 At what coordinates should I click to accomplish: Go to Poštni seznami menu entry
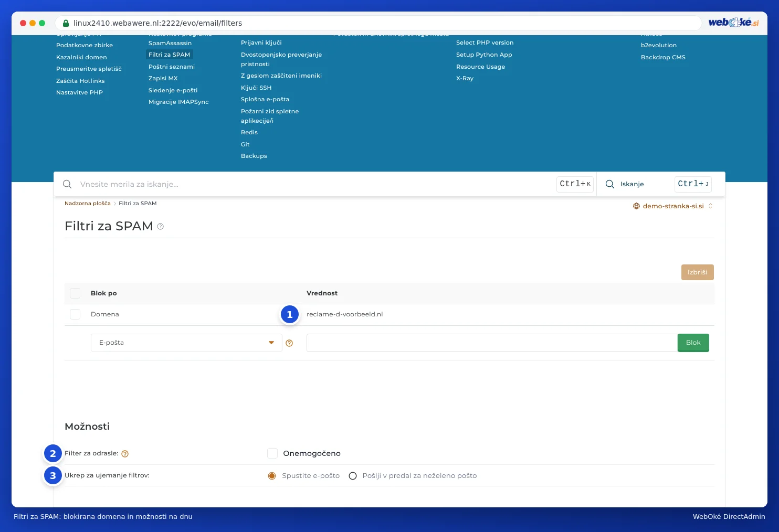(172, 67)
